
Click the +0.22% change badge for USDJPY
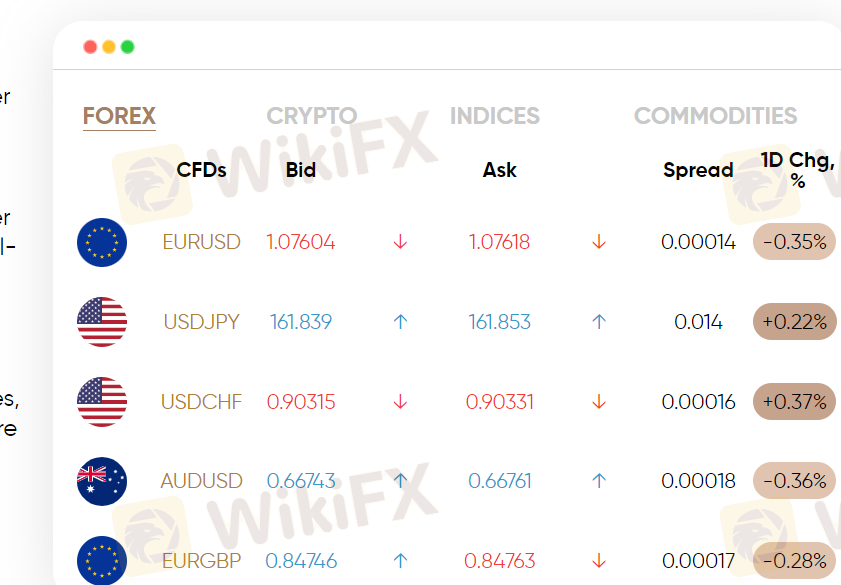794,322
